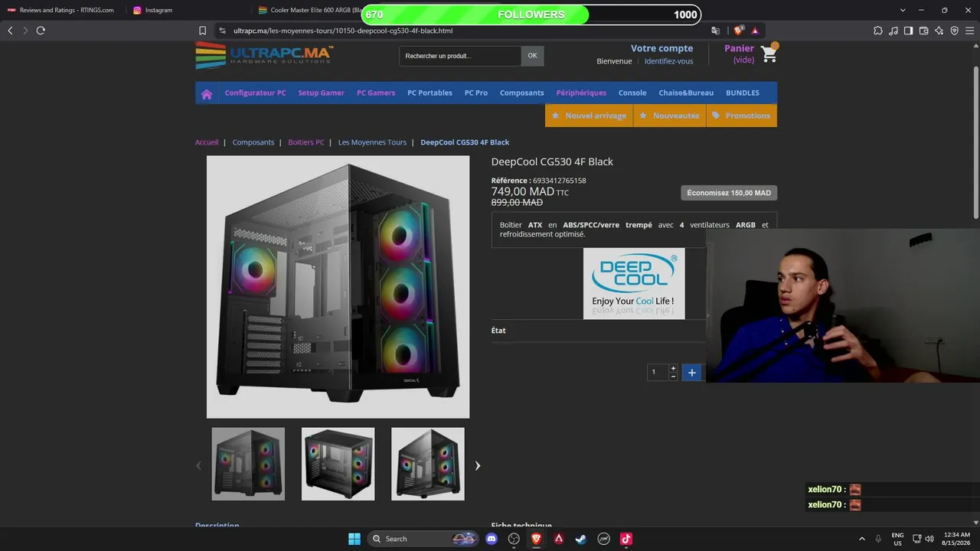Open the Console menu

632,93
